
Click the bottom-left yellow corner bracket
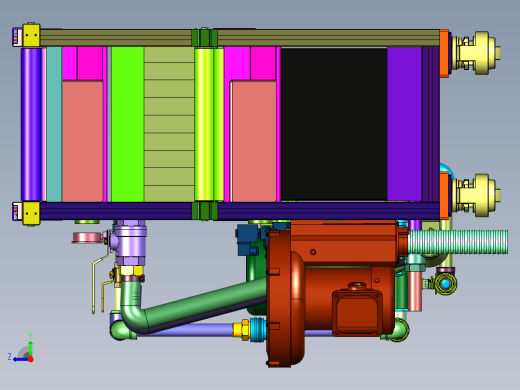31,213
